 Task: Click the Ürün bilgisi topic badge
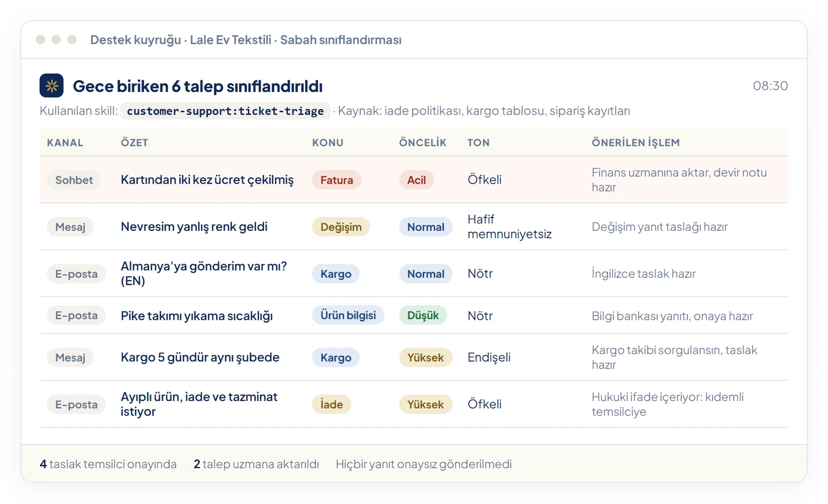point(348,315)
